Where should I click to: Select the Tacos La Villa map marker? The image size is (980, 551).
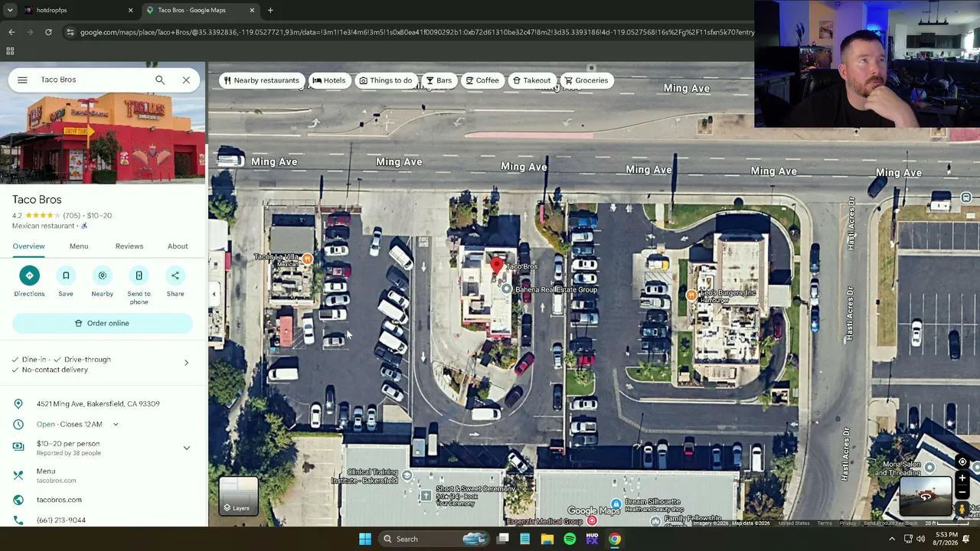pos(307,259)
